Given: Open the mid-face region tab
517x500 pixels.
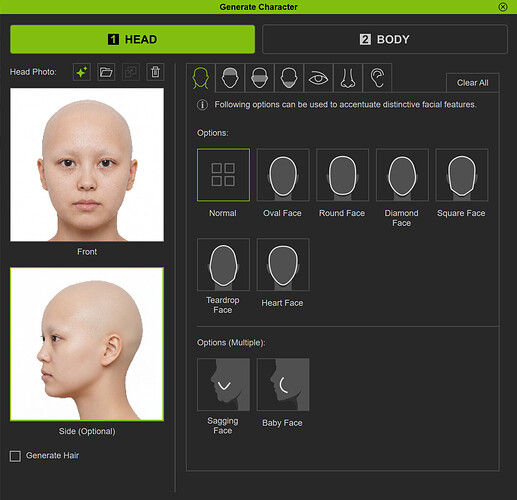Looking at the screenshot, I should coord(260,78).
